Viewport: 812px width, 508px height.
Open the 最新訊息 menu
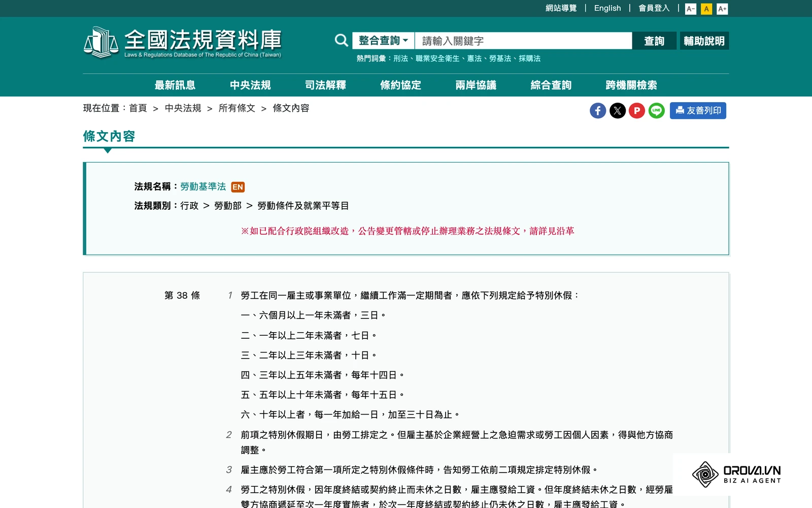[175, 85]
